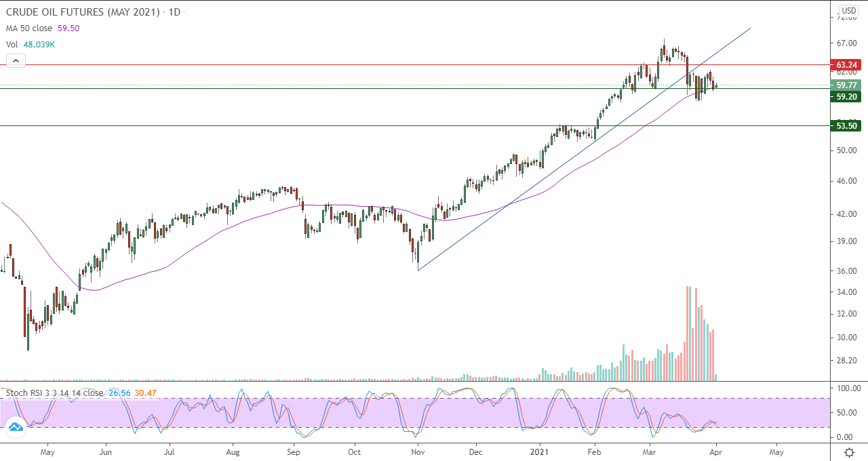Click the 42.00 price axis label
Image resolution: width=868 pixels, height=461 pixels.
(x=848, y=214)
